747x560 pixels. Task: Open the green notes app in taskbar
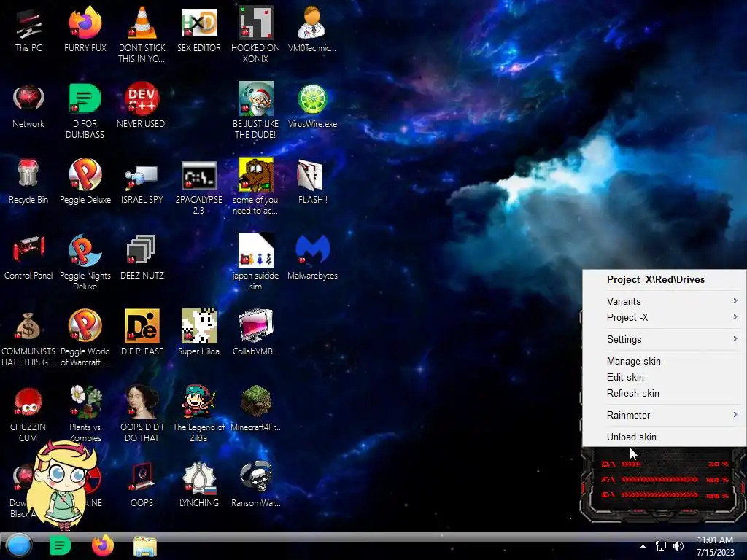coord(60,545)
